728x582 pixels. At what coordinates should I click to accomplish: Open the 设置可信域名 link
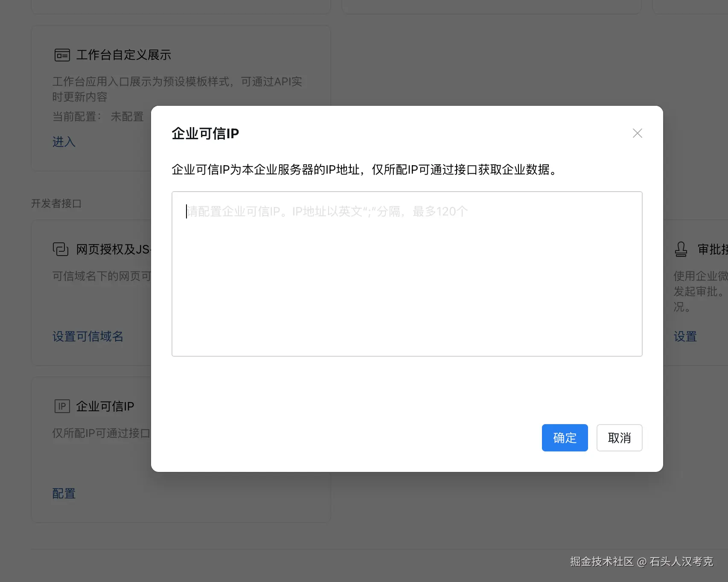(x=88, y=336)
